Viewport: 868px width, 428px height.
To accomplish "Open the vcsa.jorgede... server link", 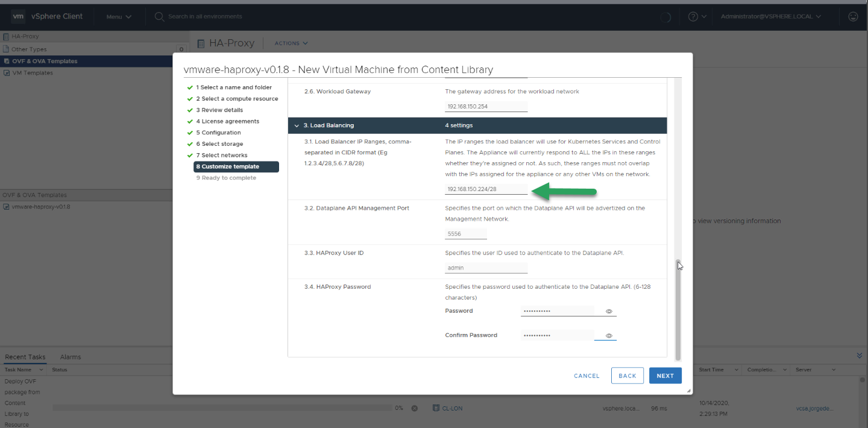I will pos(814,408).
